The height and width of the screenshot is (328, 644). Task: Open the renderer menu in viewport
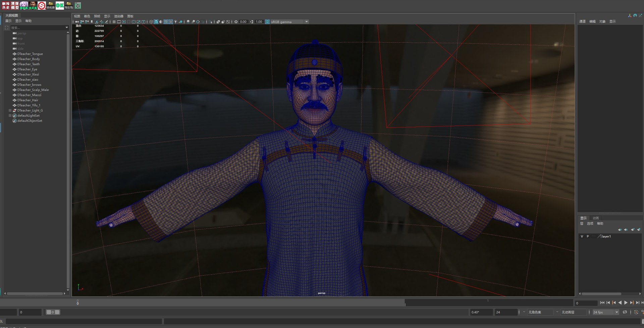[x=118, y=16]
